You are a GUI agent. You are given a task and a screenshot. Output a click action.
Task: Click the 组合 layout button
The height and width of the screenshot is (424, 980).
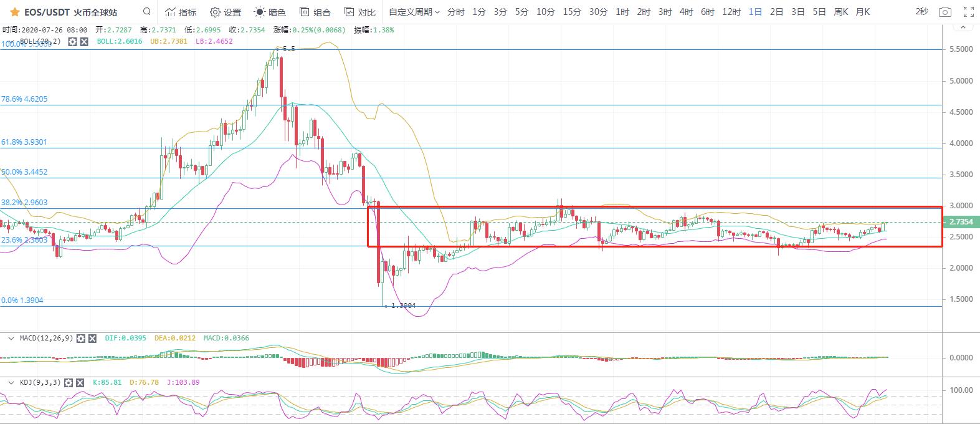315,12
